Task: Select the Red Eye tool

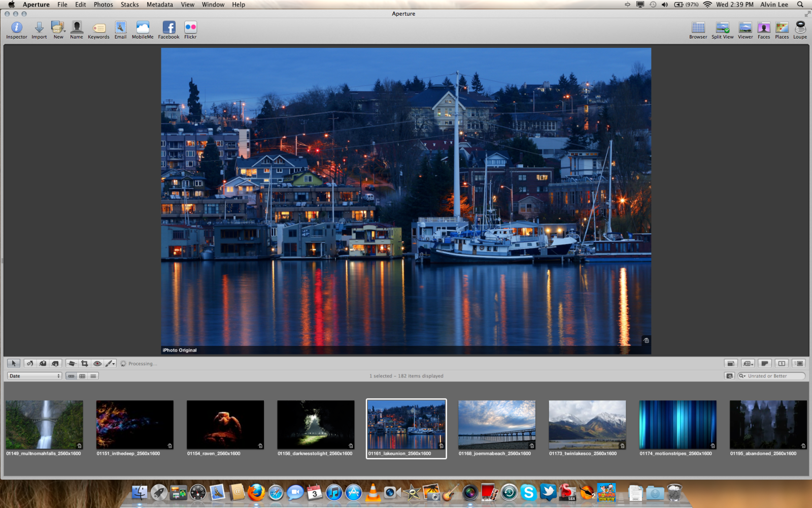Action: (x=97, y=364)
